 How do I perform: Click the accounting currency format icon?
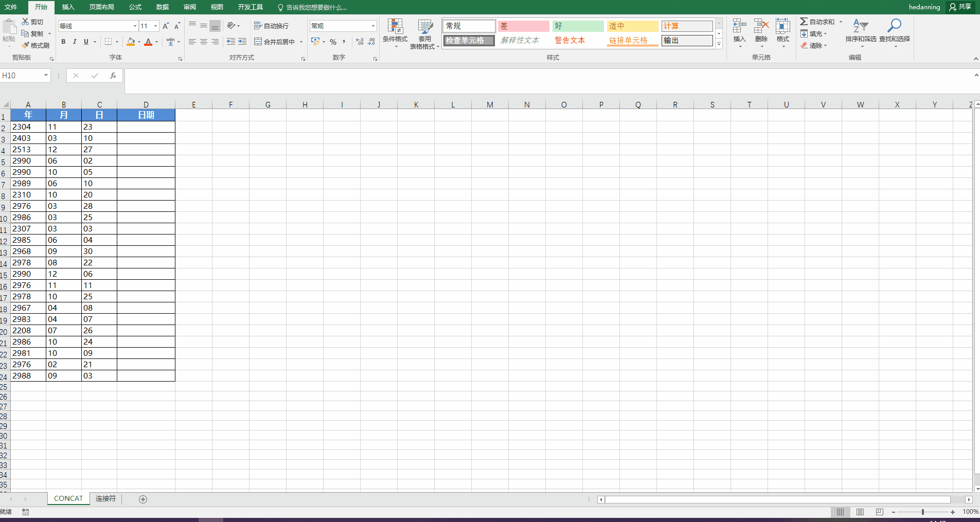[x=315, y=42]
